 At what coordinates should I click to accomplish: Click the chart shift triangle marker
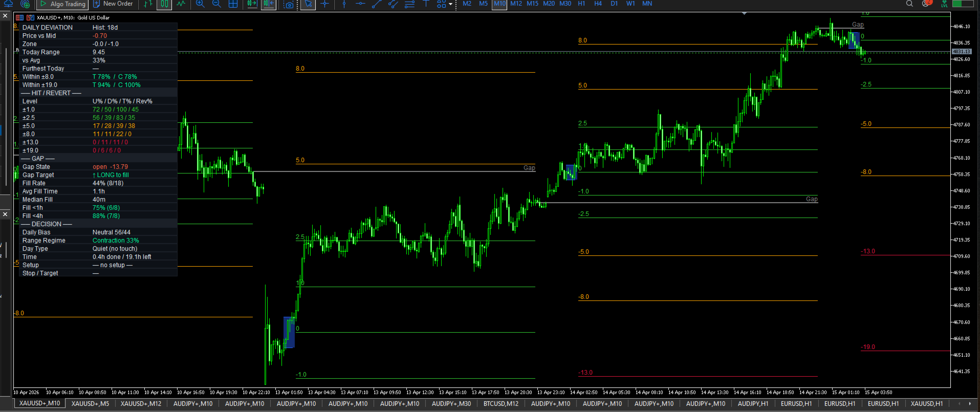click(x=744, y=13)
